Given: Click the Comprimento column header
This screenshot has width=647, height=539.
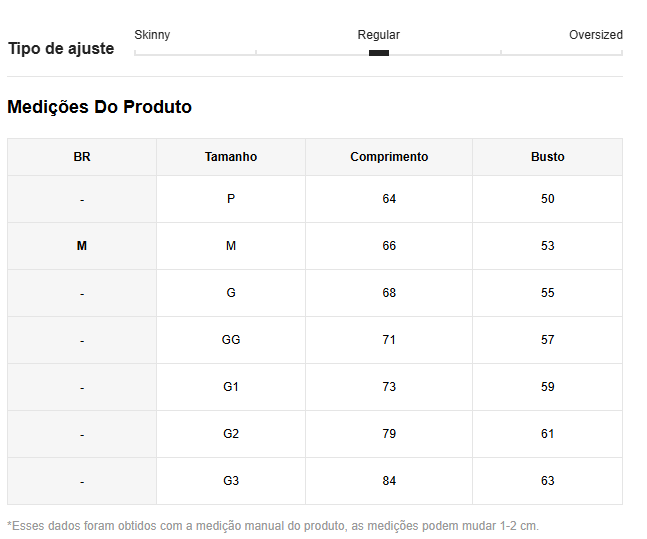Looking at the screenshot, I should 389,157.
